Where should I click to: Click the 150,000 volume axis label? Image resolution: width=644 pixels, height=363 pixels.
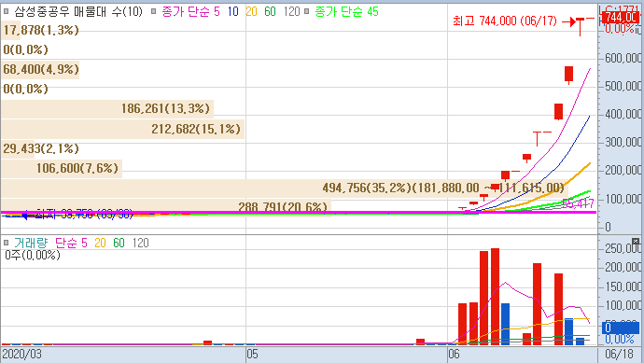pyautogui.click(x=623, y=287)
